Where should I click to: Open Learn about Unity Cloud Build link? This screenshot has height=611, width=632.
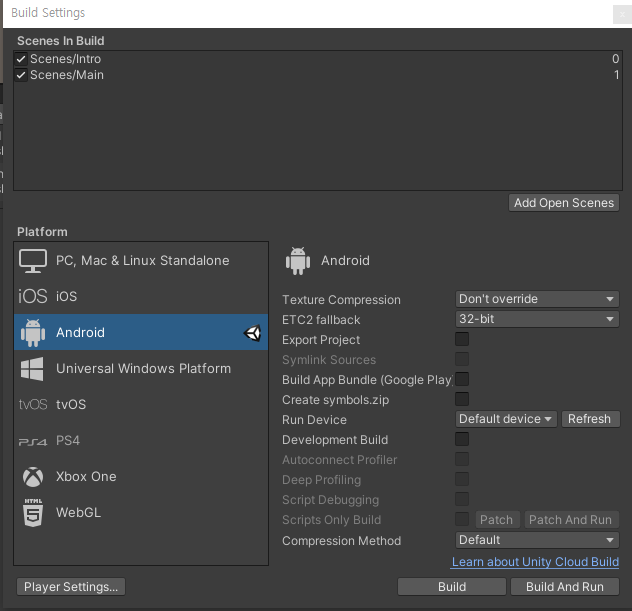pyautogui.click(x=535, y=562)
